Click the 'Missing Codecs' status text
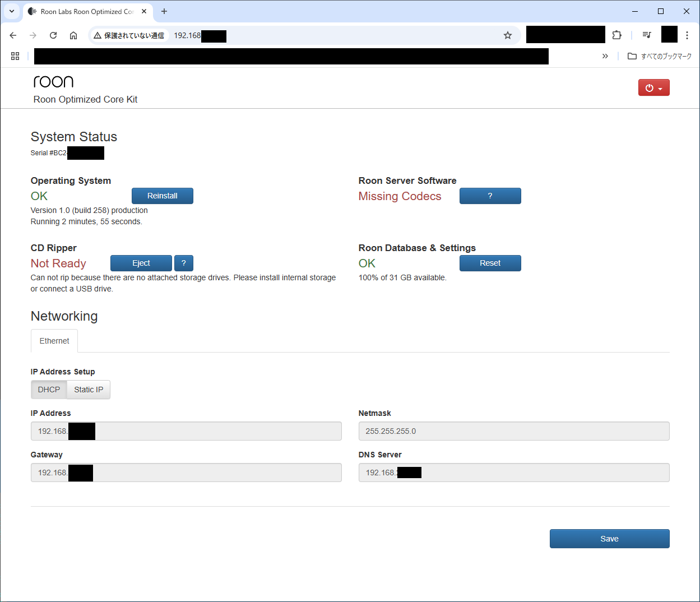The image size is (700, 602). pos(400,196)
